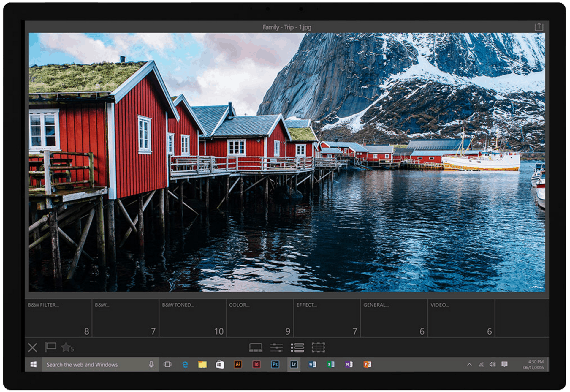Click the microphone icon in search box
The image size is (570, 392).
(x=151, y=364)
